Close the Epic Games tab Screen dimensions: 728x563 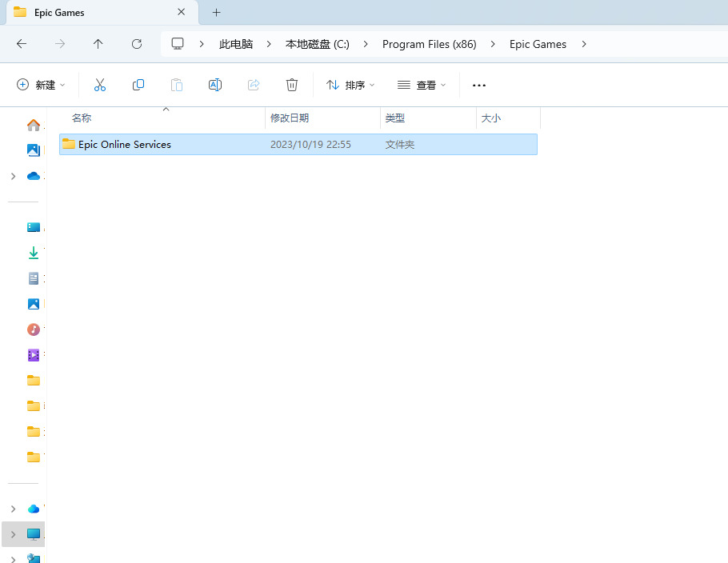(181, 12)
